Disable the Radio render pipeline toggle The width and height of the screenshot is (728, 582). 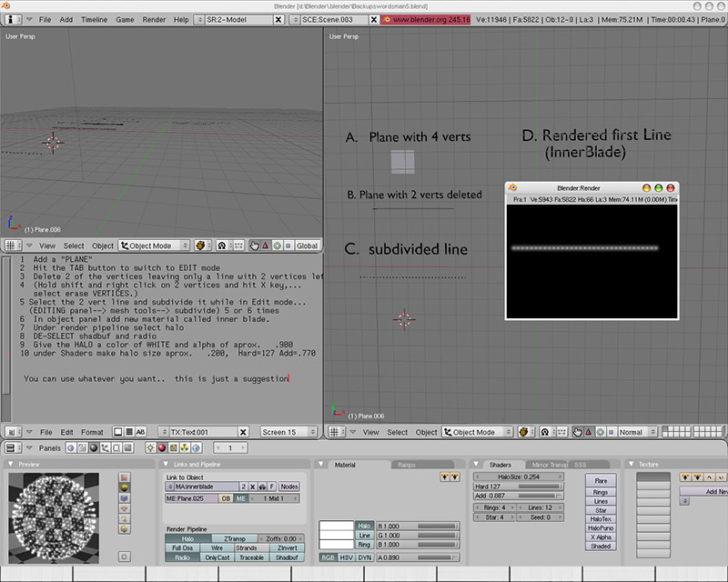[x=182, y=557]
